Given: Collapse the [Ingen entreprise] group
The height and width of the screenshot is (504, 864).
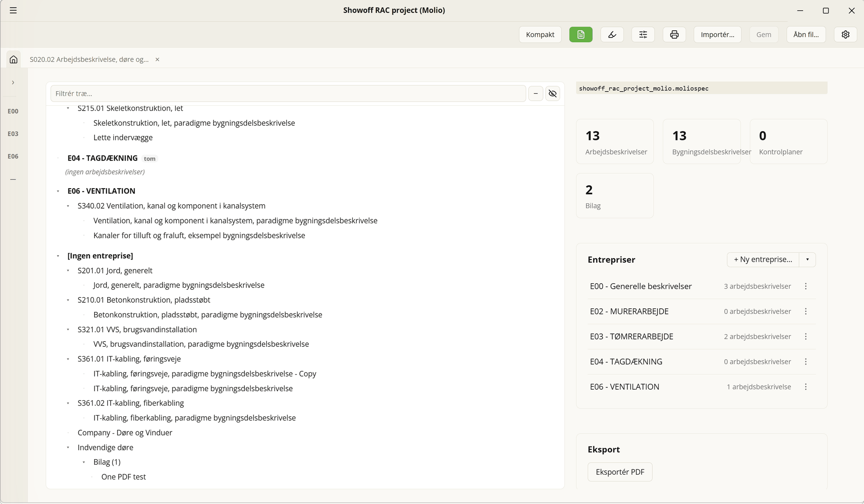Looking at the screenshot, I should (58, 256).
